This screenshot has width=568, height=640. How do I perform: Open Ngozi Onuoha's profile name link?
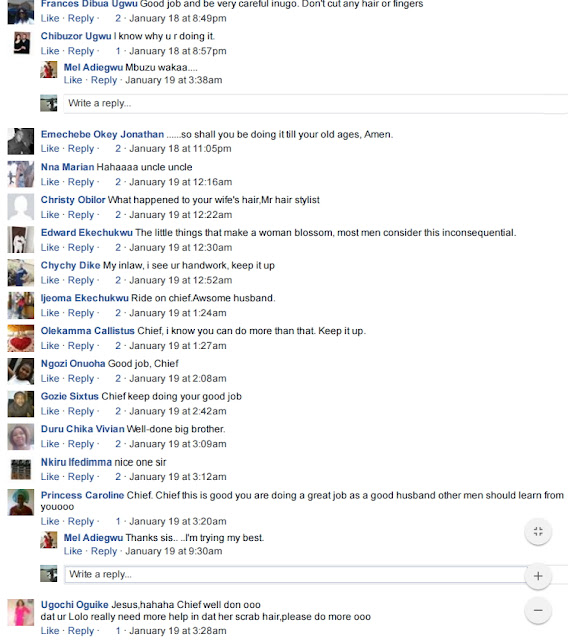[x=73, y=364]
